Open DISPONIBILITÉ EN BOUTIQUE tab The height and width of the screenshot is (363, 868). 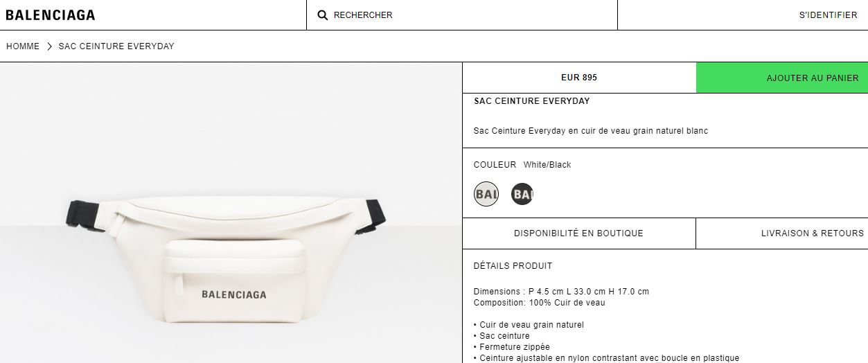[578, 233]
